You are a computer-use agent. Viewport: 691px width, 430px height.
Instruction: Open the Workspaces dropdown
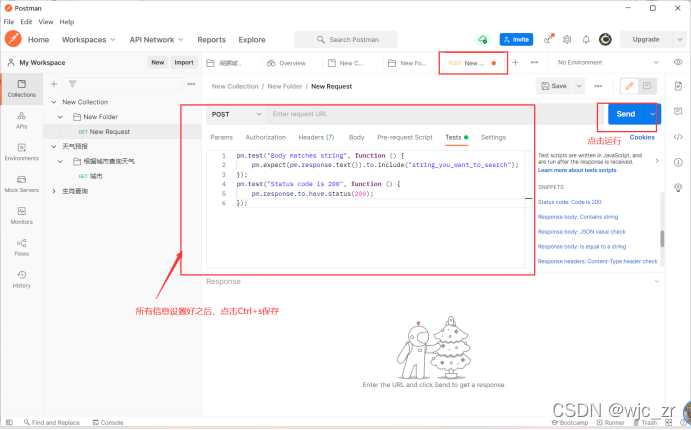coord(89,40)
